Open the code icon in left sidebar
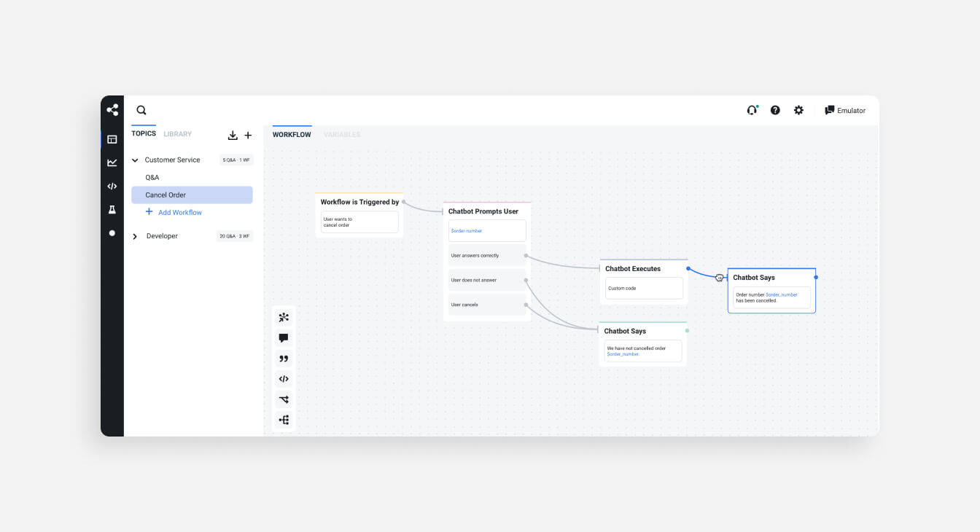Viewport: 980px width, 532px height. (x=112, y=187)
